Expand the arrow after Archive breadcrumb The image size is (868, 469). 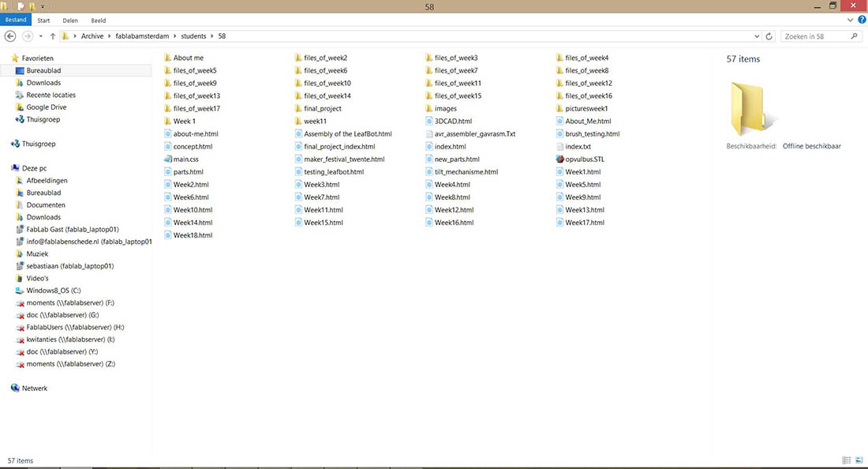pos(109,36)
